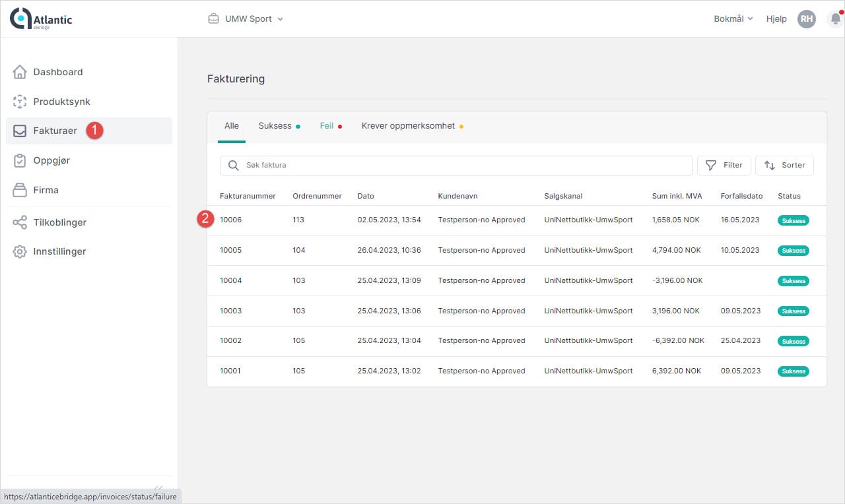This screenshot has width=845, height=504.
Task: Click the Oppgjør clipboard icon
Action: 20,160
